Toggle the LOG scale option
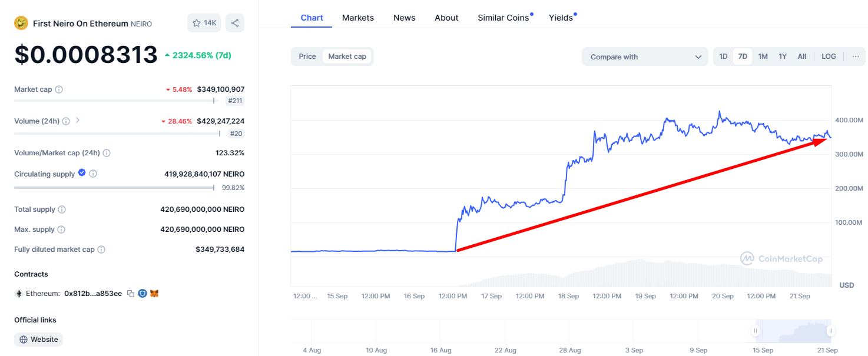The width and height of the screenshot is (868, 356). pyautogui.click(x=829, y=56)
